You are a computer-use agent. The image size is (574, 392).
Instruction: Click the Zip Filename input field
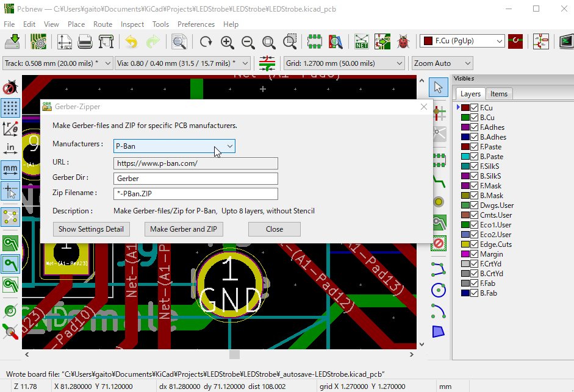196,194
